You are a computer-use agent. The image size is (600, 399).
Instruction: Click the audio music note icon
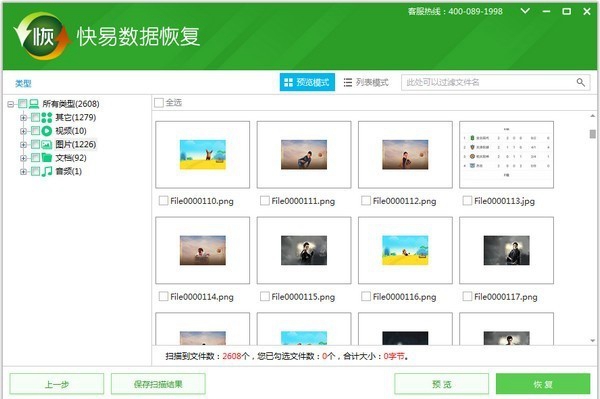pos(47,171)
